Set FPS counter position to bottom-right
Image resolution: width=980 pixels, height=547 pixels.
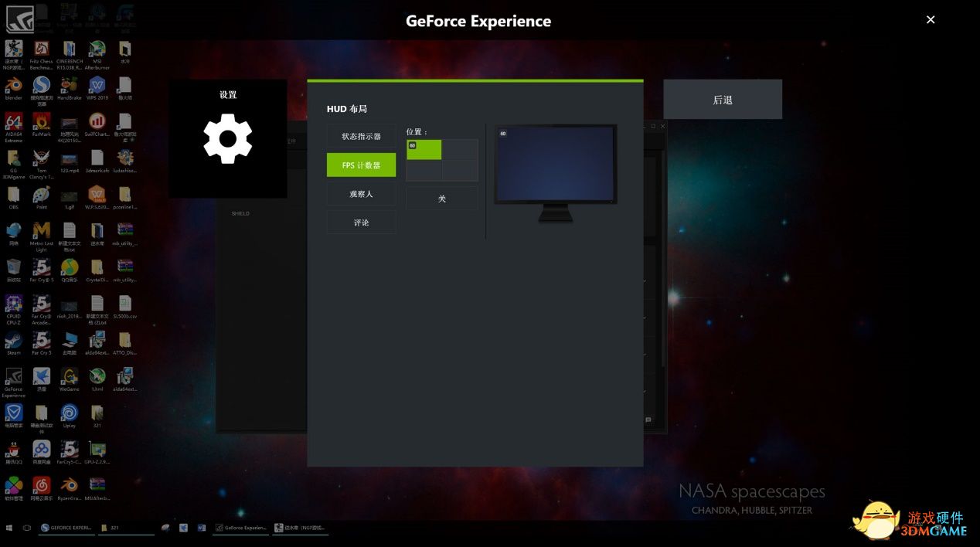pyautogui.click(x=460, y=171)
